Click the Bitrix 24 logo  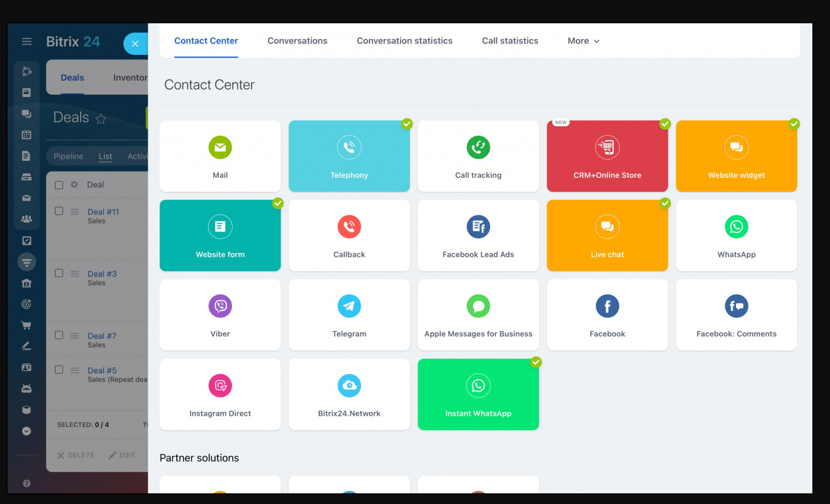click(x=73, y=42)
